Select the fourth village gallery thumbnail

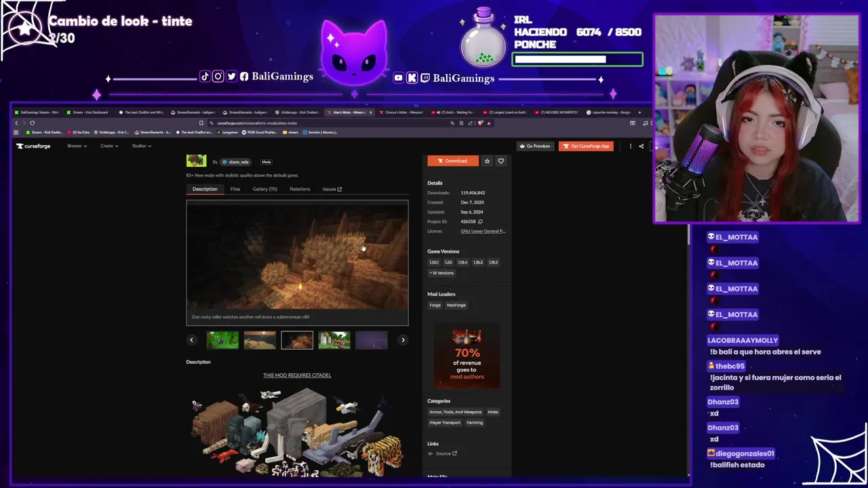click(x=334, y=340)
